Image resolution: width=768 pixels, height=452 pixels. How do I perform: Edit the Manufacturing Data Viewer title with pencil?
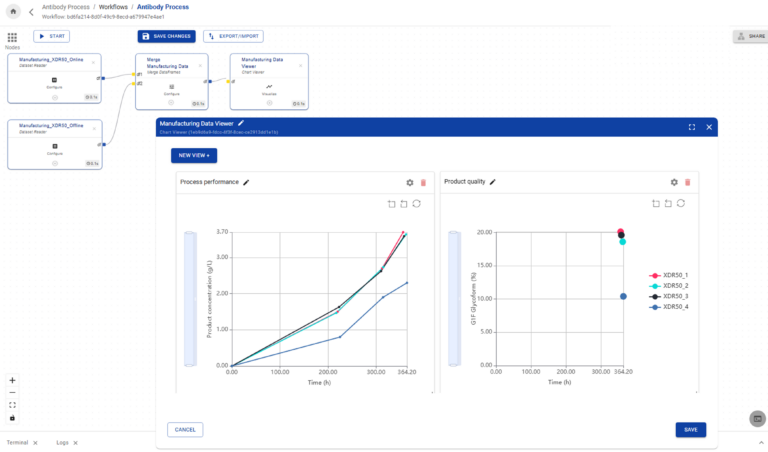240,123
